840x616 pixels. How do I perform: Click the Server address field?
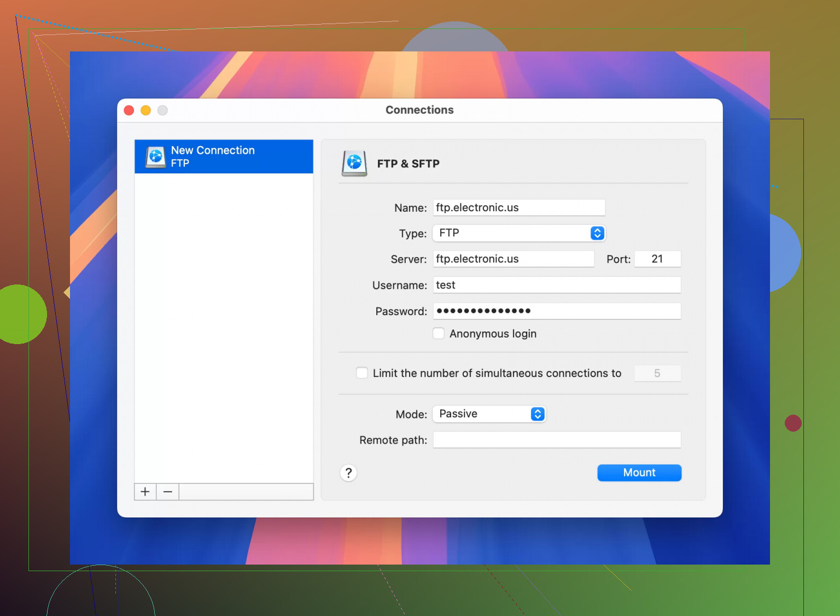514,259
